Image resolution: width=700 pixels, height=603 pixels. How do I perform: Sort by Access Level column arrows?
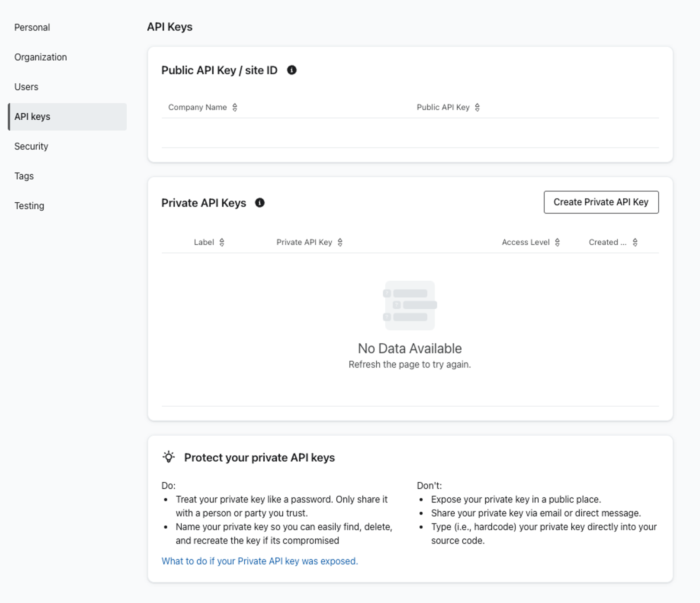click(x=557, y=242)
